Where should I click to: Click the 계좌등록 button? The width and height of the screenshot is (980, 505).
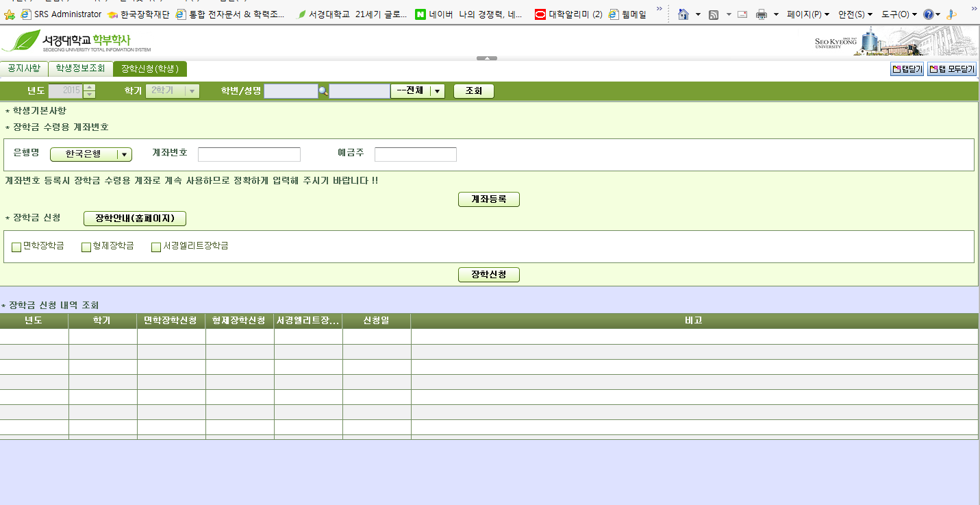[x=488, y=199]
